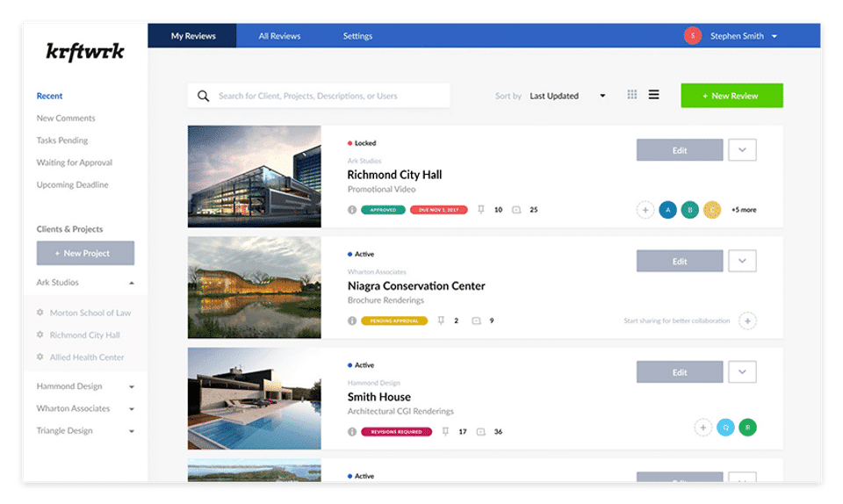Open the My Reviews tab

tap(192, 36)
